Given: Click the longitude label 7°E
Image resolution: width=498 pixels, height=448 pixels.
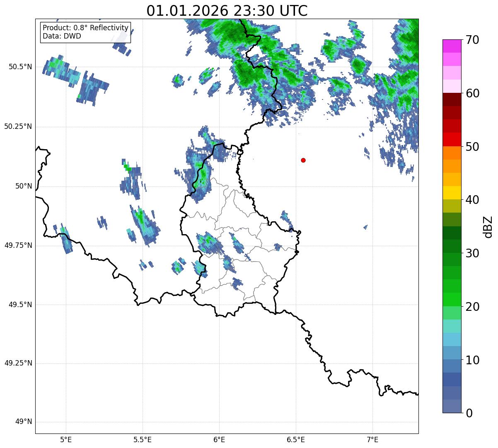Looking at the screenshot, I should 373,440.
